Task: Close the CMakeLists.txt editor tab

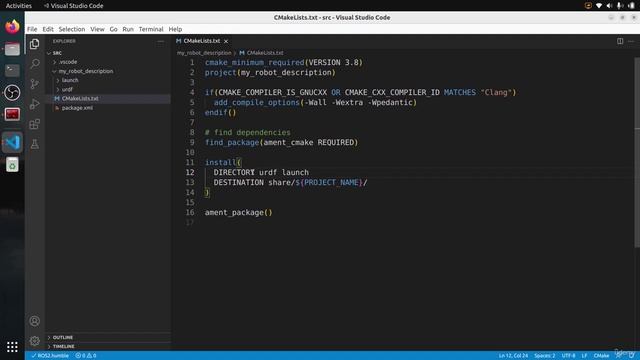Action: 226,41
